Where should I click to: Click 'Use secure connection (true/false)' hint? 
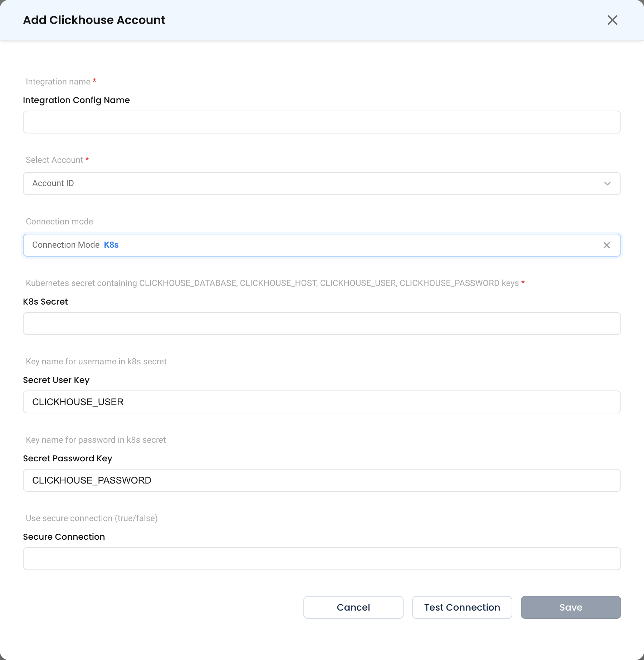pyautogui.click(x=92, y=518)
